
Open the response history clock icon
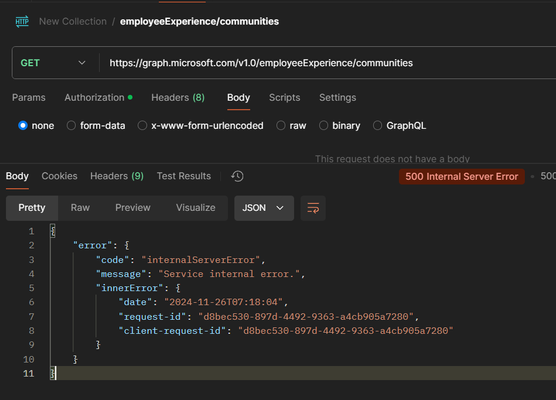237,176
